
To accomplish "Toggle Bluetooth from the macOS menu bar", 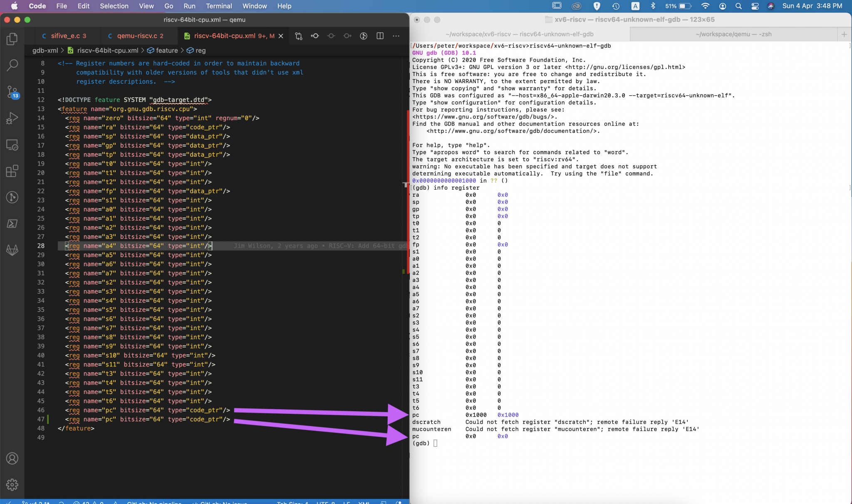I will 652,6.
